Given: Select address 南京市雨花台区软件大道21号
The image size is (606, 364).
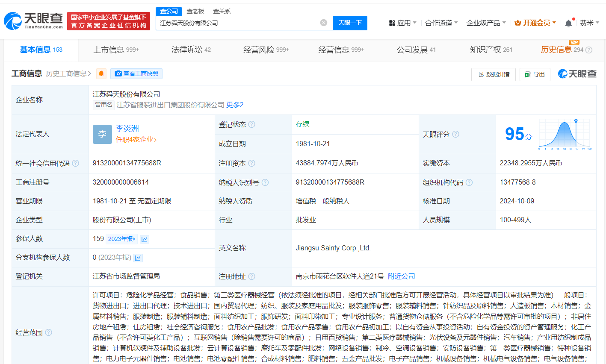Looking at the screenshot, I should tap(340, 276).
